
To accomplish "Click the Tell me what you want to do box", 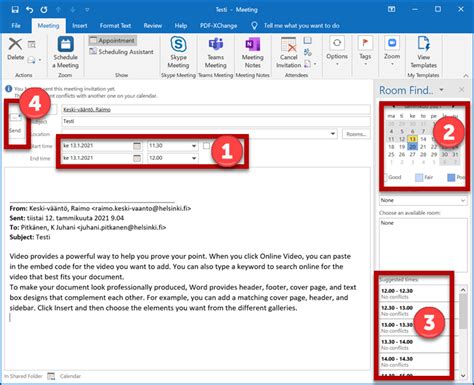I will pos(302,26).
